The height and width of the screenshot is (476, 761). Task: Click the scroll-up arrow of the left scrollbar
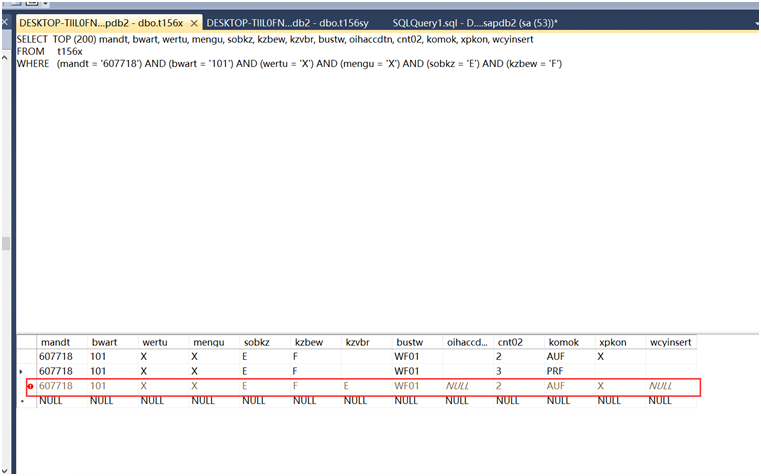(5, 57)
